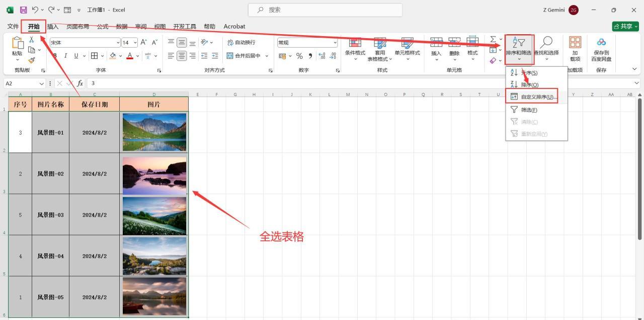Switch to the 公式 Formulas tab
This screenshot has width=644, height=320.
click(103, 27)
